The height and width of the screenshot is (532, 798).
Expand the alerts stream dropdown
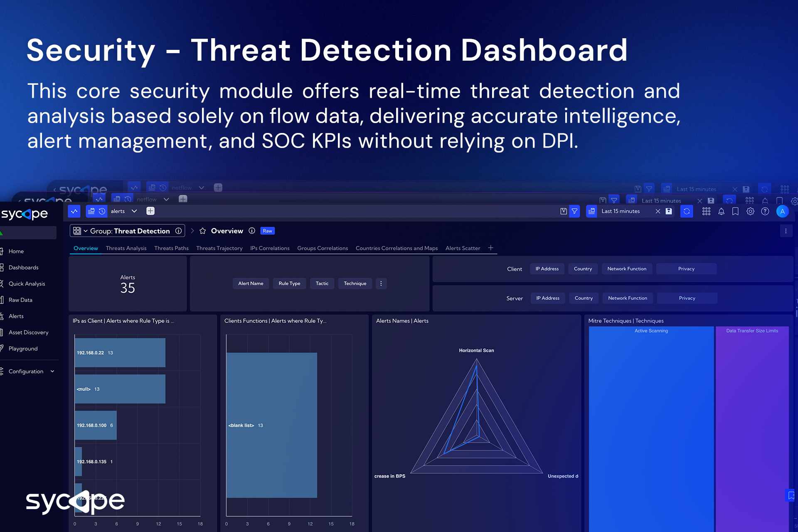pyautogui.click(x=134, y=211)
